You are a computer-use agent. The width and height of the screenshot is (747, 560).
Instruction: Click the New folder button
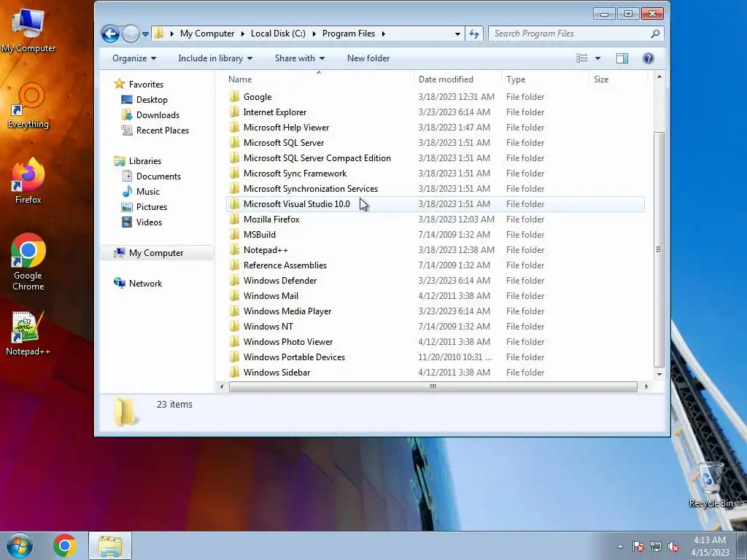point(368,58)
